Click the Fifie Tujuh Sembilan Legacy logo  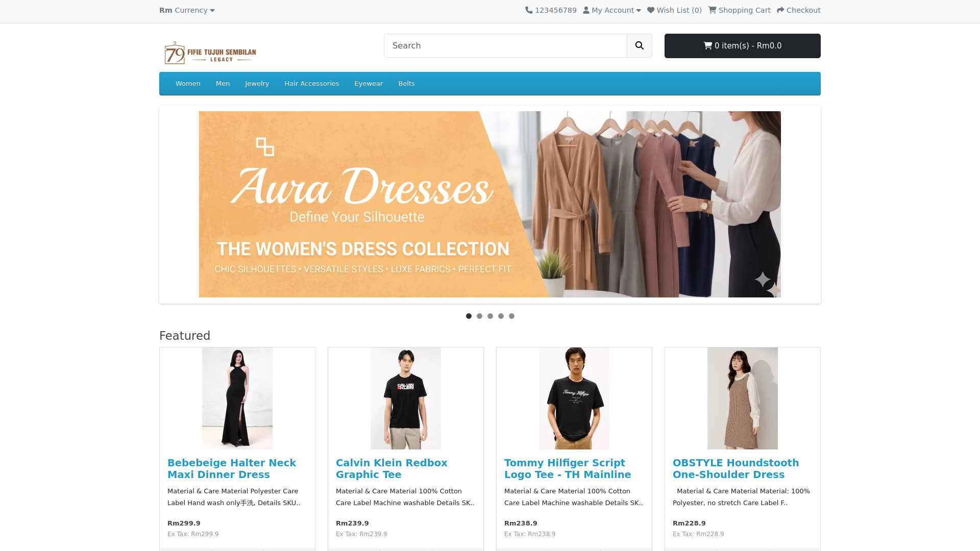(x=210, y=53)
